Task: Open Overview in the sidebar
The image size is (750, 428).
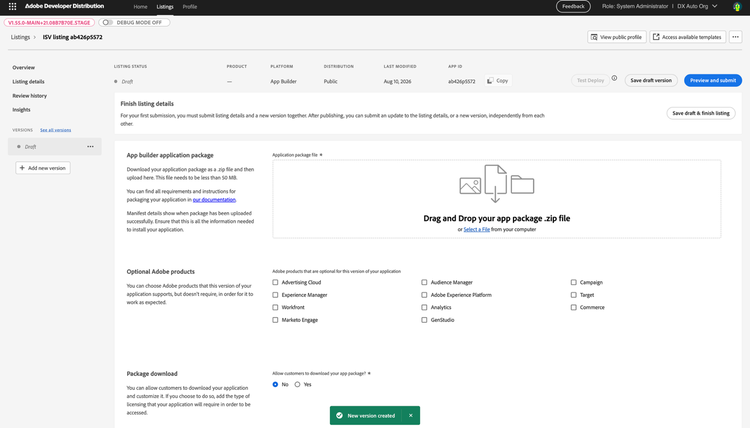Action: tap(23, 67)
